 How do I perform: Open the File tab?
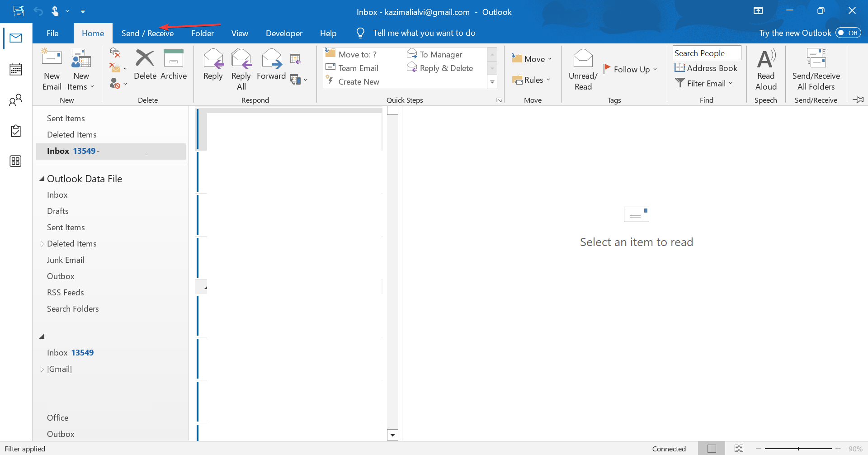52,33
